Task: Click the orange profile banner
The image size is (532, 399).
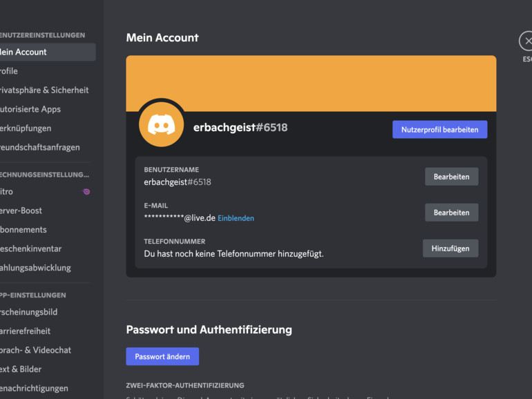Action: [x=311, y=84]
